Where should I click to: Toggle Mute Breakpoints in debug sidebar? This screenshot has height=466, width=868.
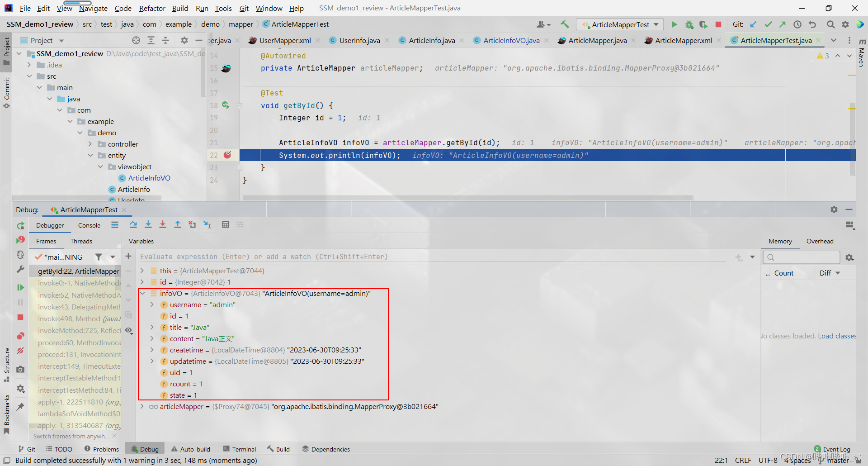click(20, 351)
